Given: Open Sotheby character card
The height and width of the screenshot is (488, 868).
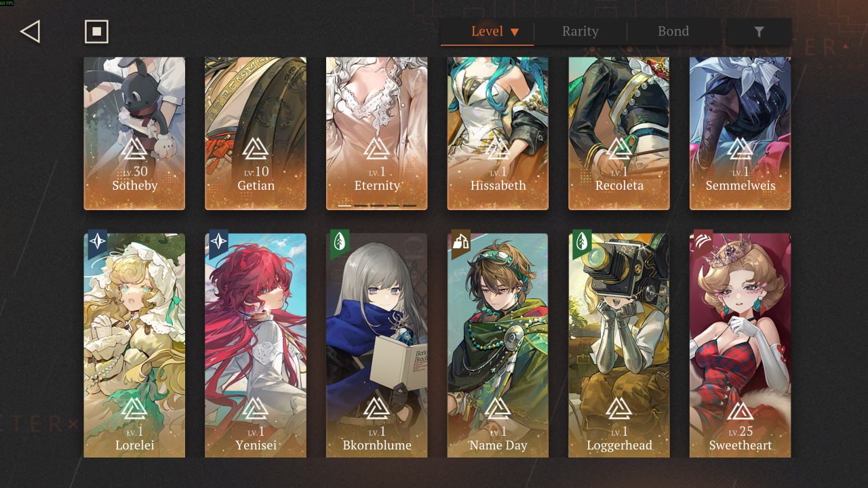Looking at the screenshot, I should [134, 134].
